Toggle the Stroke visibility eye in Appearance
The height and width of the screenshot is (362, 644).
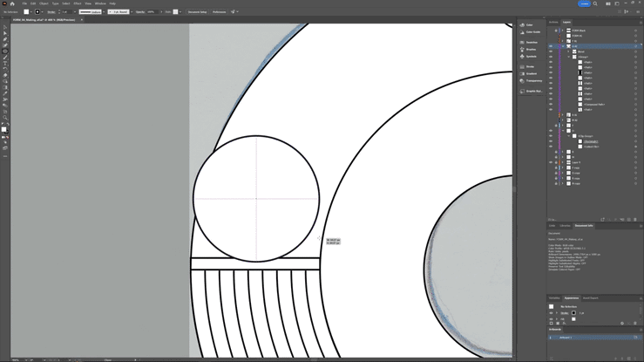(551, 313)
